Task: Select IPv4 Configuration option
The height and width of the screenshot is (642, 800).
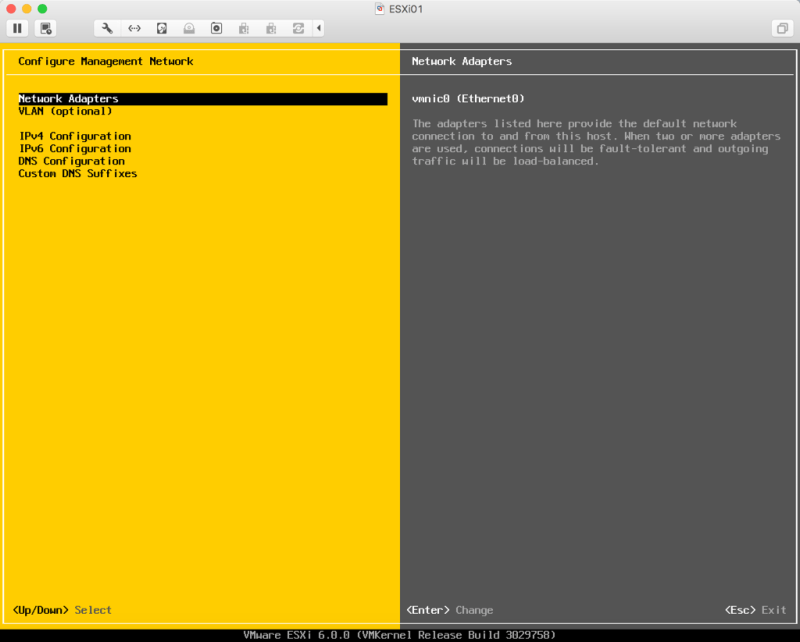Action: point(74,136)
